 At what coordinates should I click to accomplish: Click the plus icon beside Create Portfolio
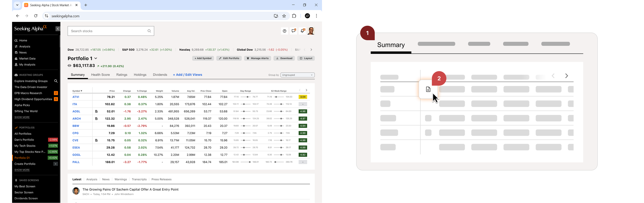click(55, 164)
